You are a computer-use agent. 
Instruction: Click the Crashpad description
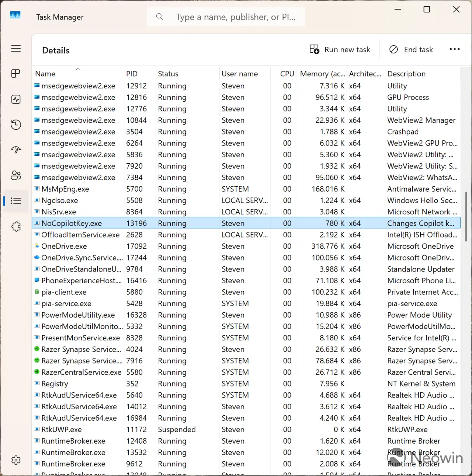click(x=403, y=132)
